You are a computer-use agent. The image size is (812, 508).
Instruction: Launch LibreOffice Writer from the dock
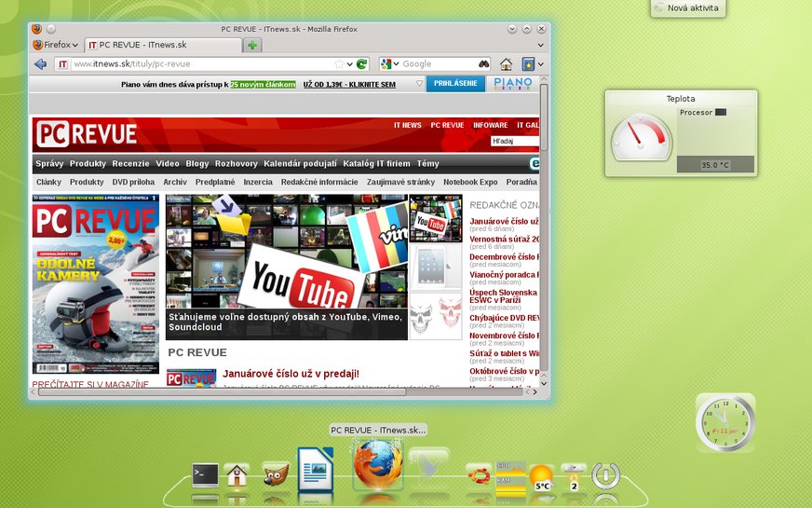[316, 469]
